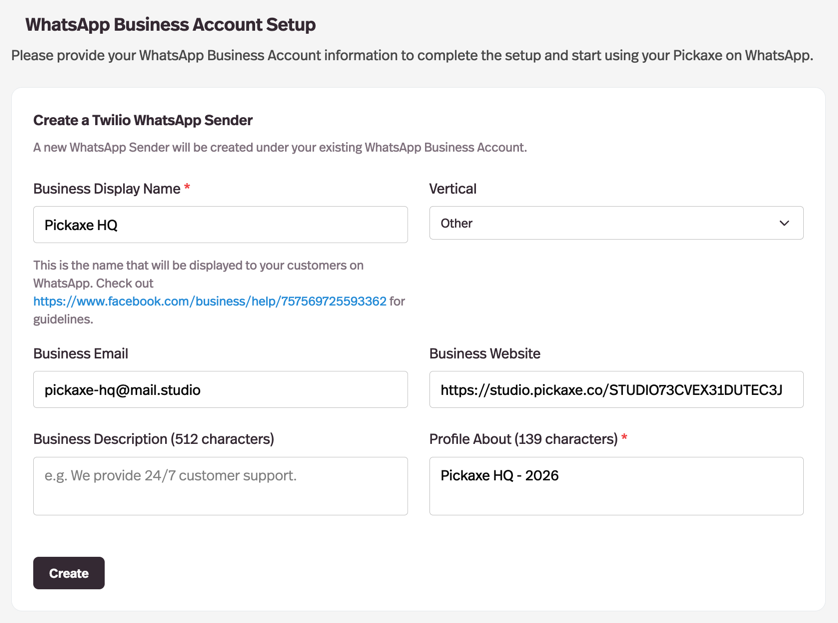Focus the Business Email field
This screenshot has height=623, width=838.
[220, 389]
